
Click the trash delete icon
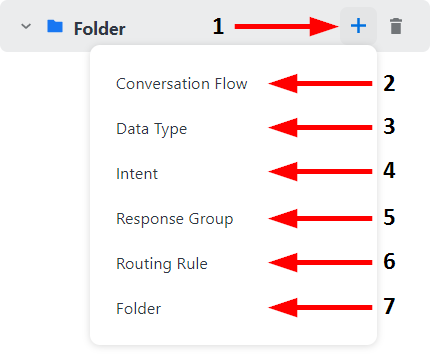(x=396, y=26)
